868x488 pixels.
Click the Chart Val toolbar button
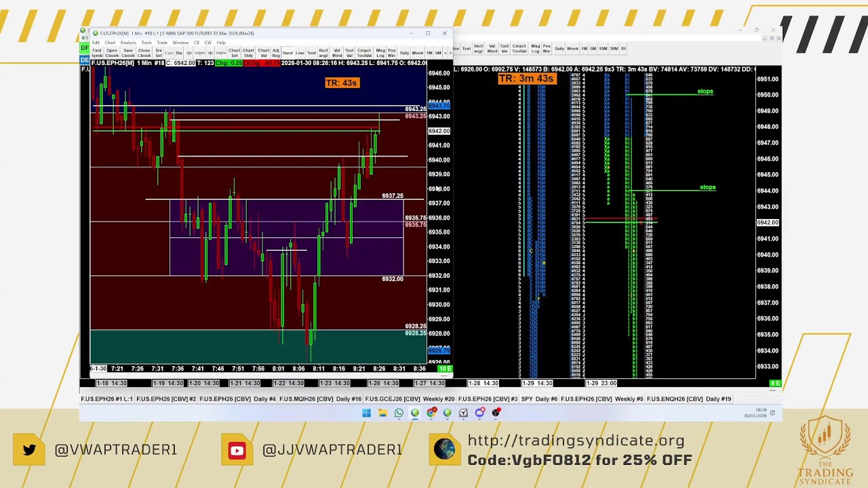(264, 52)
